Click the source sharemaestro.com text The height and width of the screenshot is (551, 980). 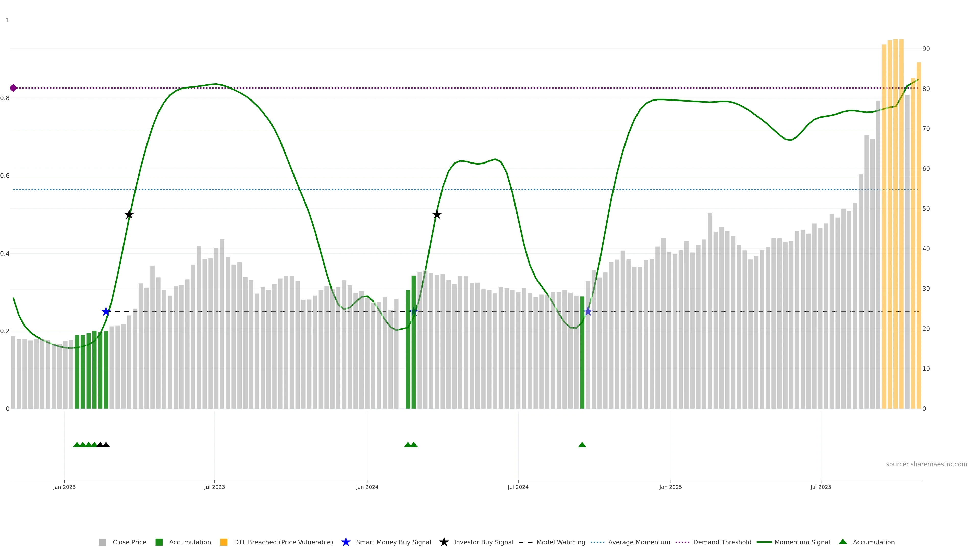pyautogui.click(x=926, y=464)
